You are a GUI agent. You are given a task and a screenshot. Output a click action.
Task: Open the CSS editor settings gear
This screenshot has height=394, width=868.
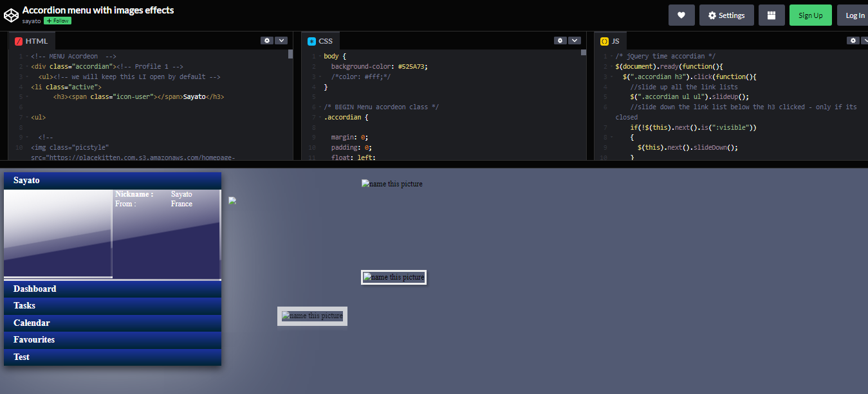pos(560,40)
